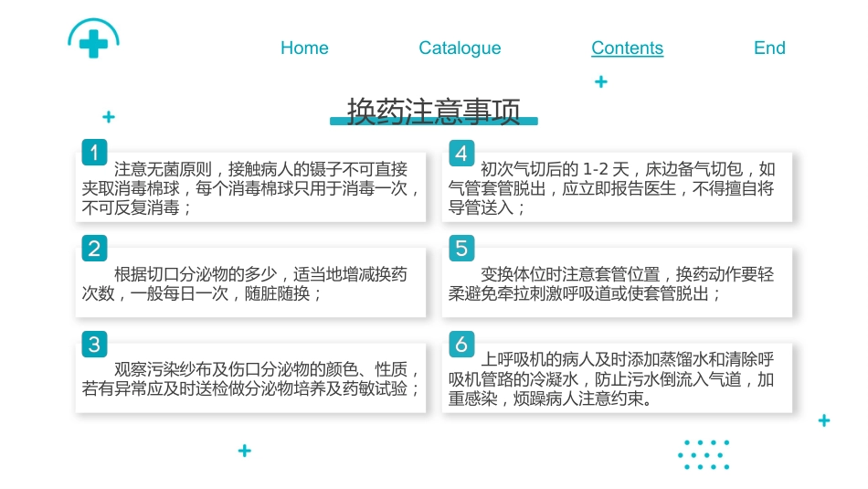Jump to the End section

769,48
